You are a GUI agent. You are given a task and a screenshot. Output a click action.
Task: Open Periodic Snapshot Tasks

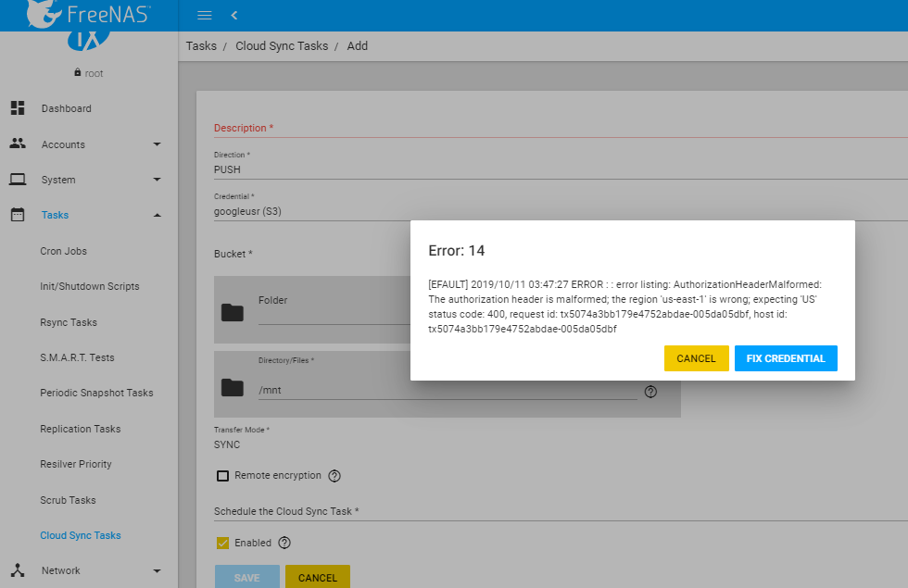(x=96, y=393)
